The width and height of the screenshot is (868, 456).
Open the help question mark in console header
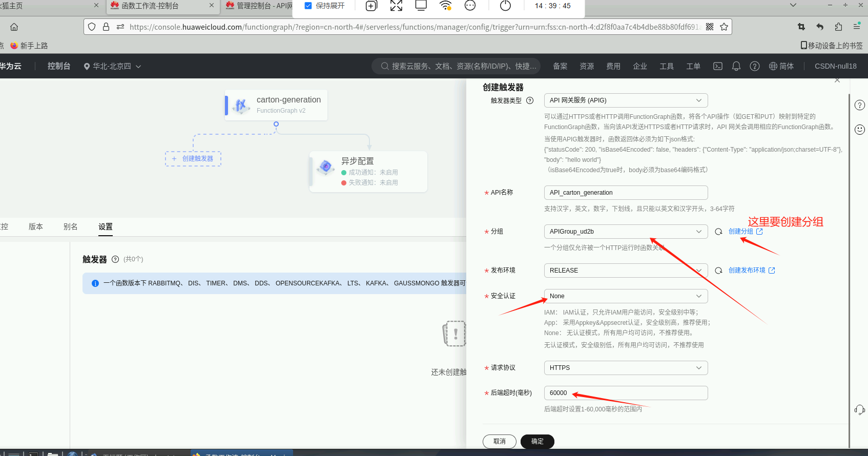[x=755, y=66]
